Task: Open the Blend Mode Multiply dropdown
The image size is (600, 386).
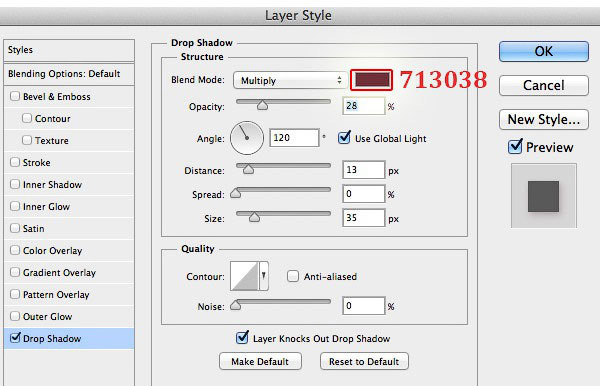Action: click(290, 80)
